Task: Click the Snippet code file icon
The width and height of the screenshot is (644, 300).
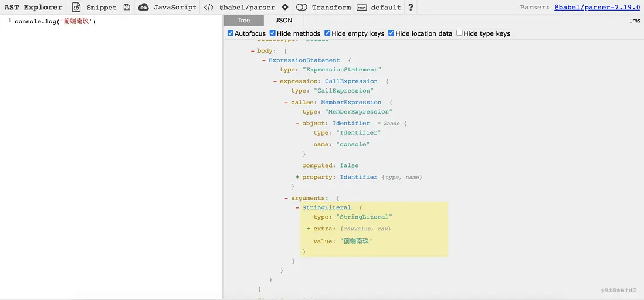Action: (x=76, y=7)
